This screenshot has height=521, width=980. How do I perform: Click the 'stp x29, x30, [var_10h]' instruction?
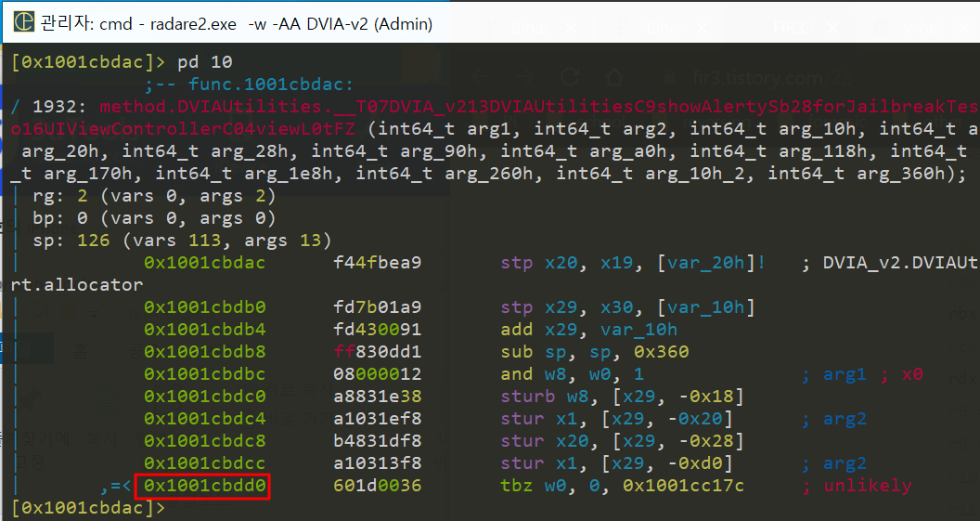(x=627, y=307)
